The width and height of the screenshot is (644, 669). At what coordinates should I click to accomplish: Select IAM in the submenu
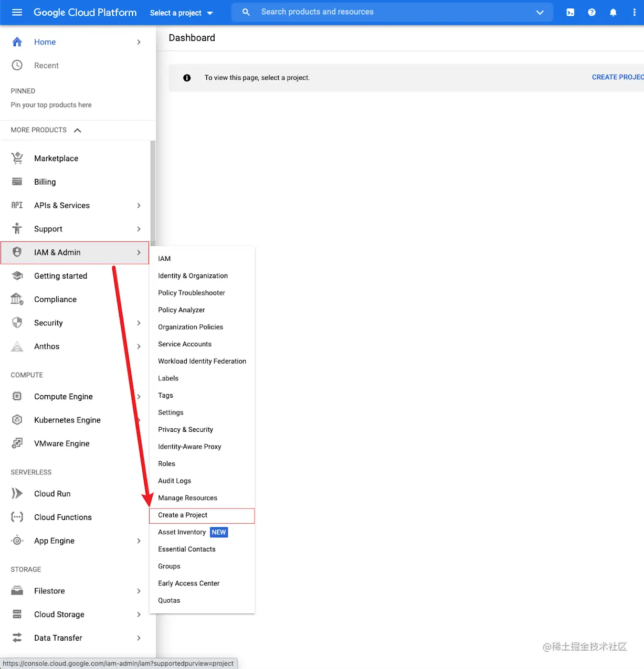[202, 259]
